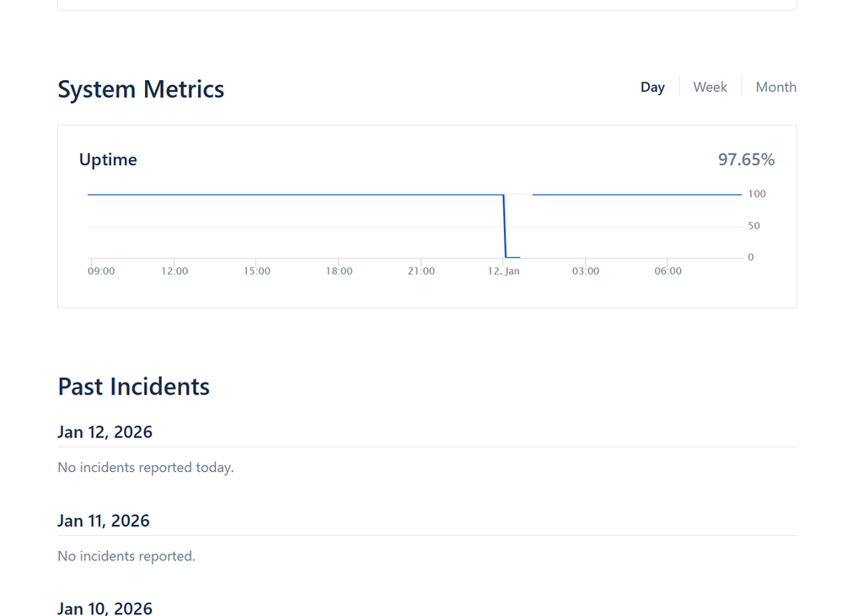This screenshot has width=842, height=616.
Task: Click the 'No incidents reported today' message
Action: (145, 467)
